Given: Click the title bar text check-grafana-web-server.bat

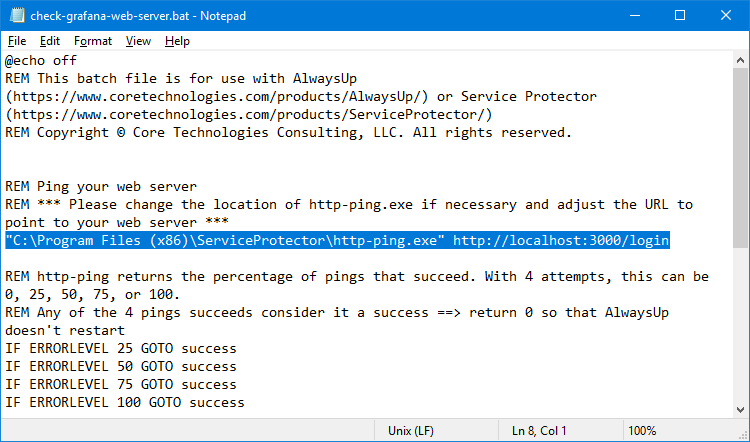Looking at the screenshot, I should (x=110, y=16).
